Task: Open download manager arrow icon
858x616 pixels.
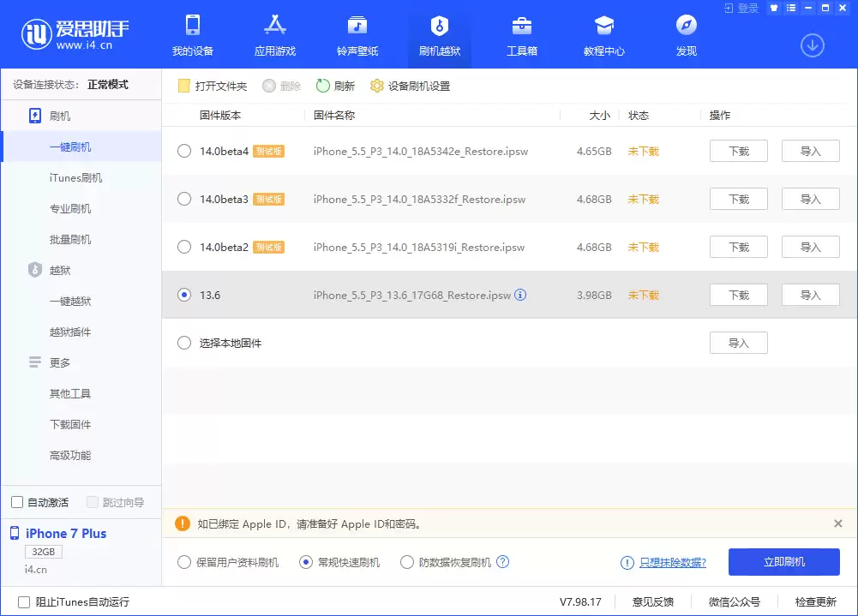Action: pyautogui.click(x=812, y=45)
